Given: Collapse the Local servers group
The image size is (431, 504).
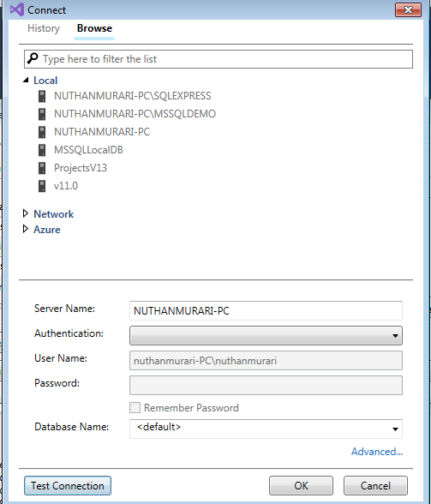Looking at the screenshot, I should (26, 81).
